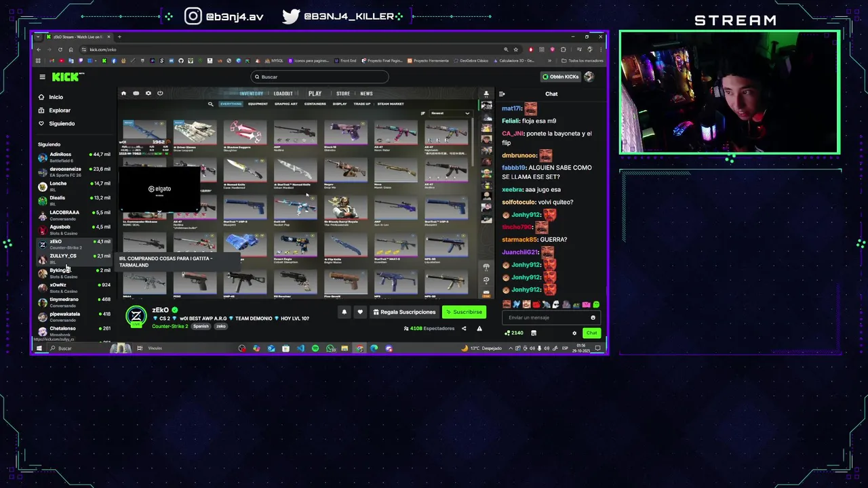Open ZULLYY_CS channel from followed list
This screenshot has height=488, width=868.
coord(74,258)
